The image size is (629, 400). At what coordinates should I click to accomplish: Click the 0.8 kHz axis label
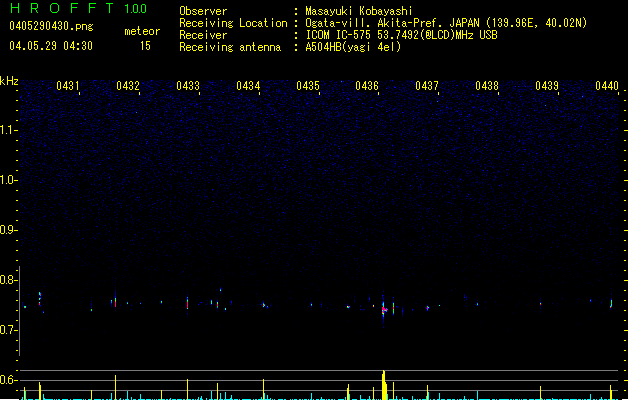[8, 280]
